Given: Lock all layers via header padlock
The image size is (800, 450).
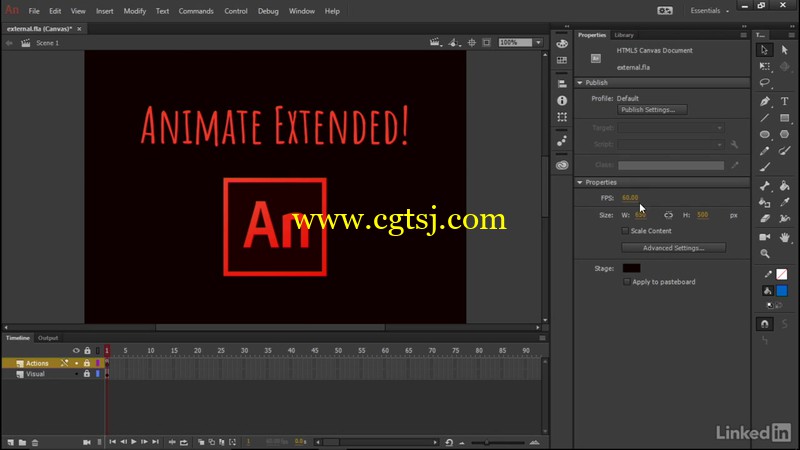Looking at the screenshot, I should click(87, 351).
